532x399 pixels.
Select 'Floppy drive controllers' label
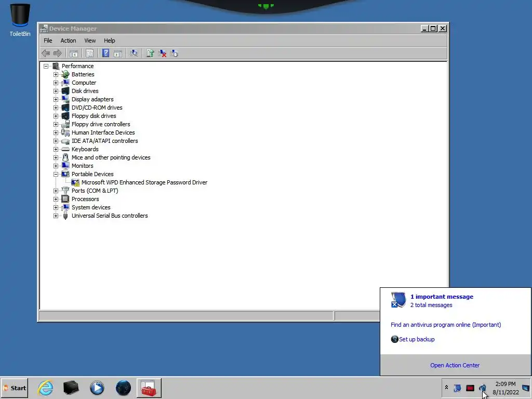point(101,124)
